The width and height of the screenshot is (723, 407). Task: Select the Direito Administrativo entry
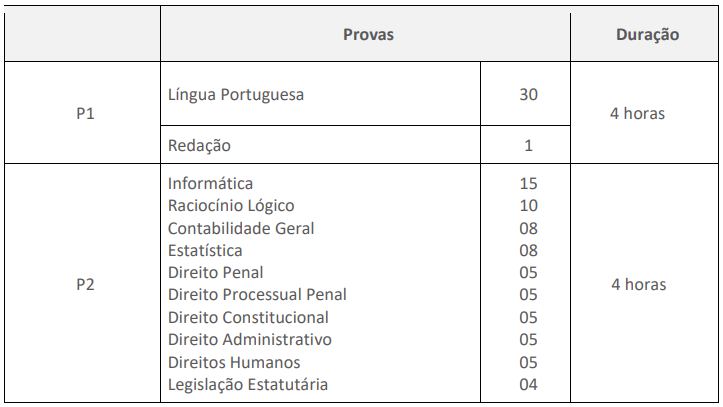pyautogui.click(x=250, y=339)
